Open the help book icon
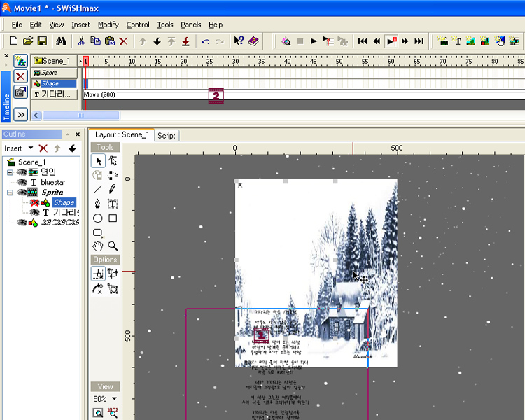 [253, 41]
